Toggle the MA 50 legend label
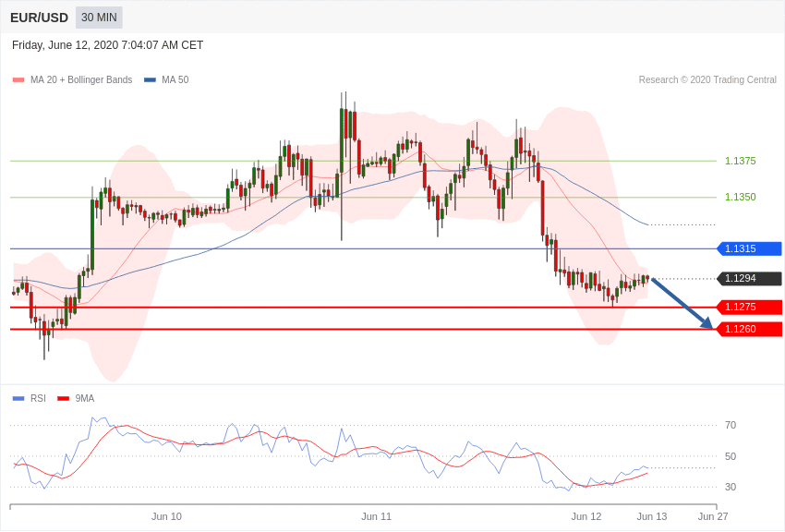 point(175,79)
